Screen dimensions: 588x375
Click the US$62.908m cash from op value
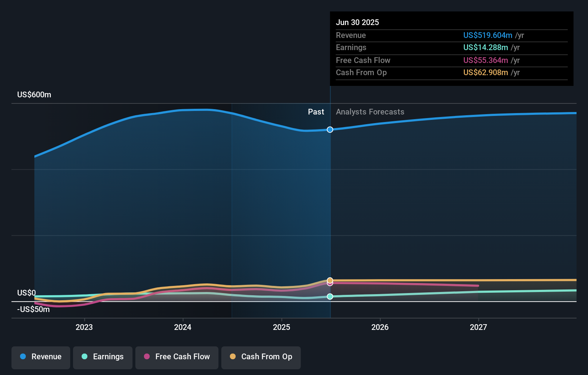(486, 72)
